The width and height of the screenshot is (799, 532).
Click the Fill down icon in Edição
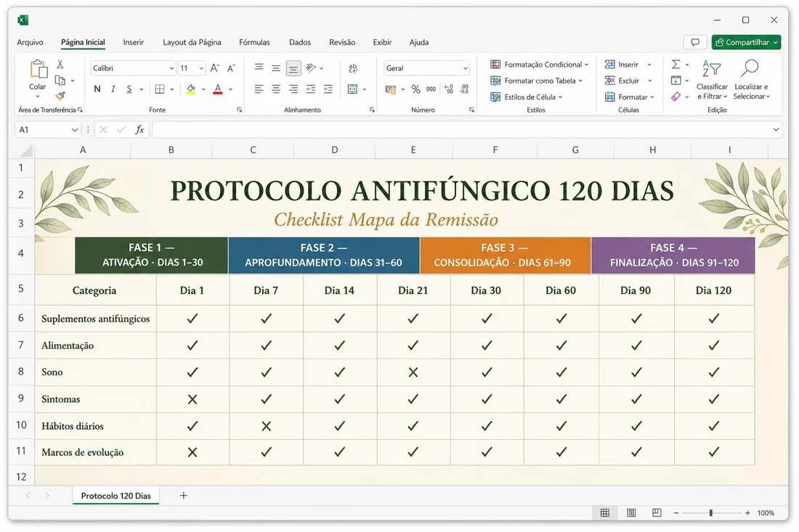(676, 81)
